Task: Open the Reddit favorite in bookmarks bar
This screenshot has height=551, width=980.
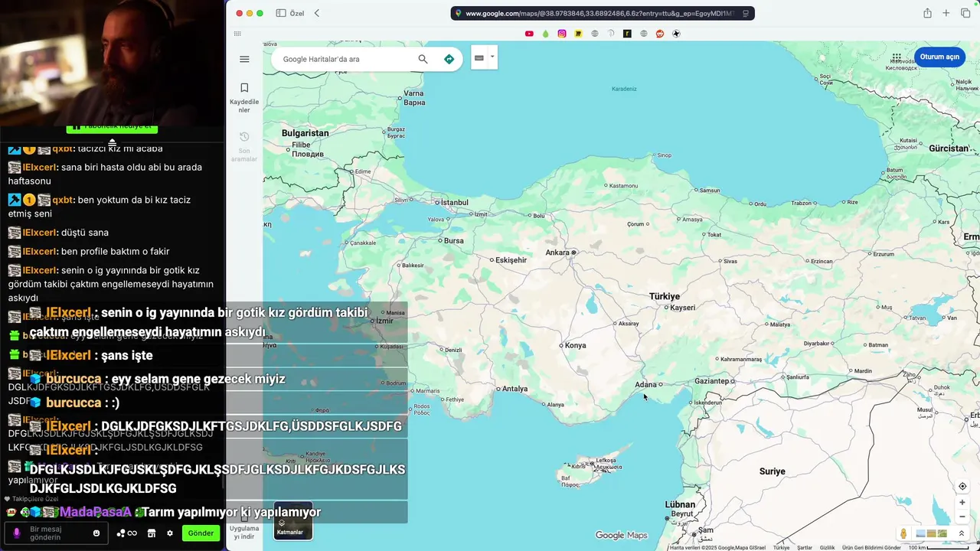Action: 660,34
